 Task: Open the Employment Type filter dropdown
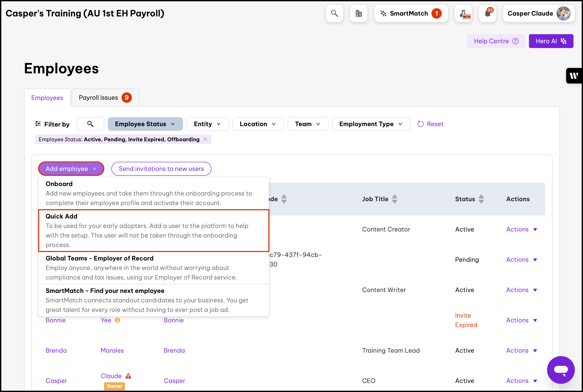(371, 124)
